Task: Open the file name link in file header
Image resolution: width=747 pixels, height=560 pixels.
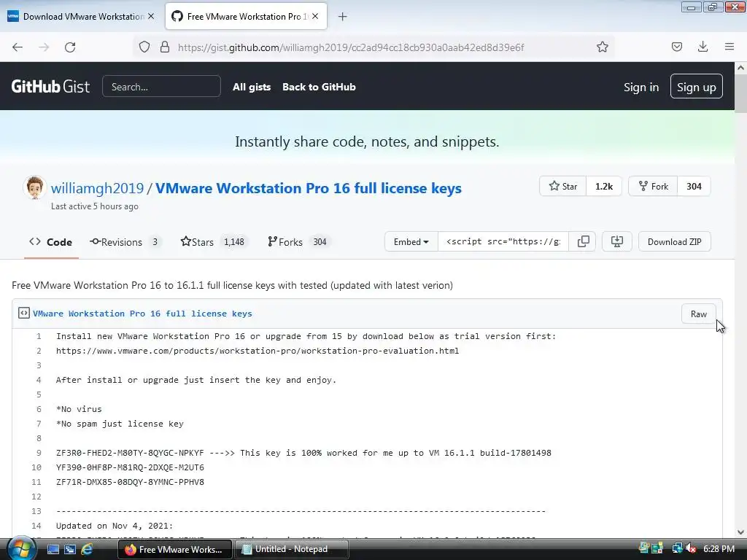Action: point(142,314)
